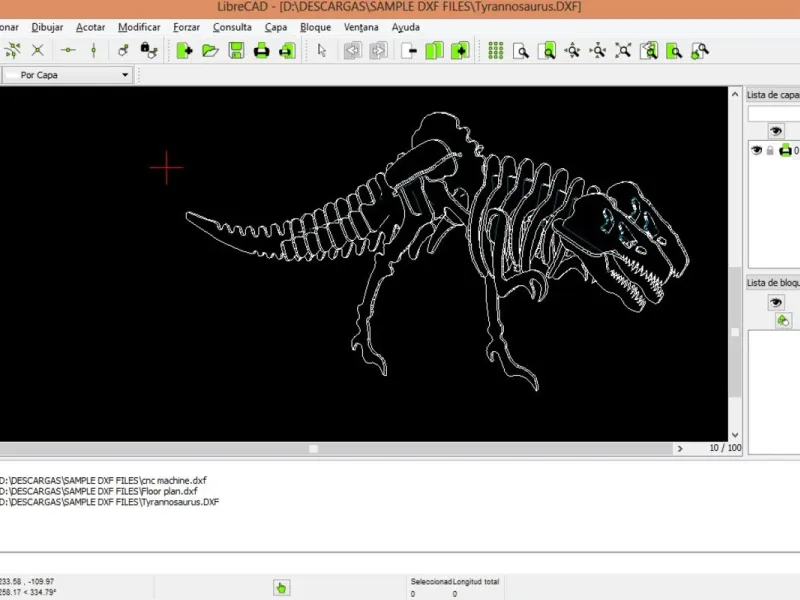Image resolution: width=800 pixels, height=600 pixels.
Task: Click the Zoom in icon
Action: pyautogui.click(x=572, y=51)
